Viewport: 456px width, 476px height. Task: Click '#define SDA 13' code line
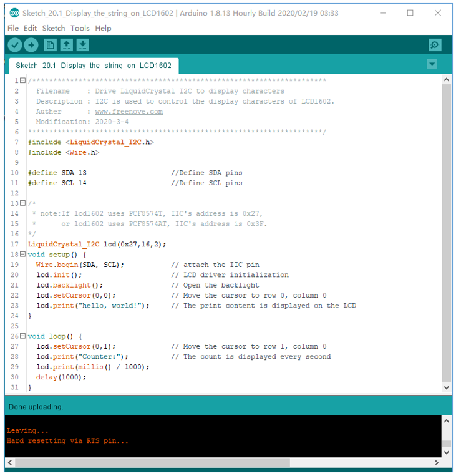57,173
